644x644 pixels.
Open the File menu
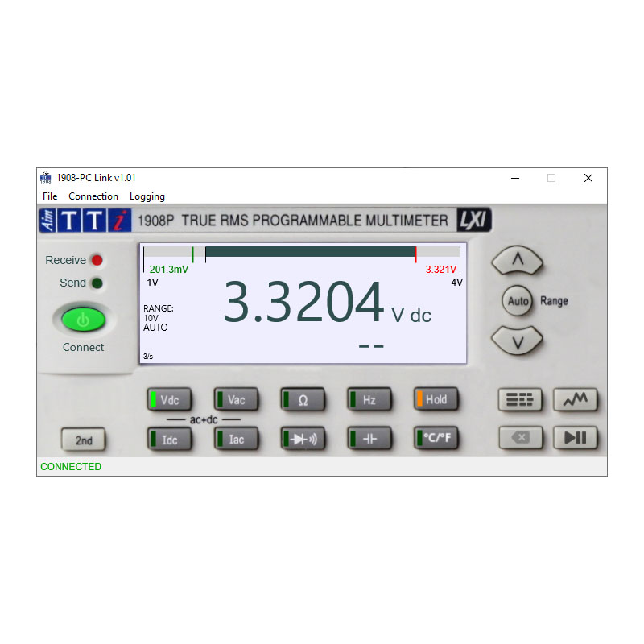(50, 196)
